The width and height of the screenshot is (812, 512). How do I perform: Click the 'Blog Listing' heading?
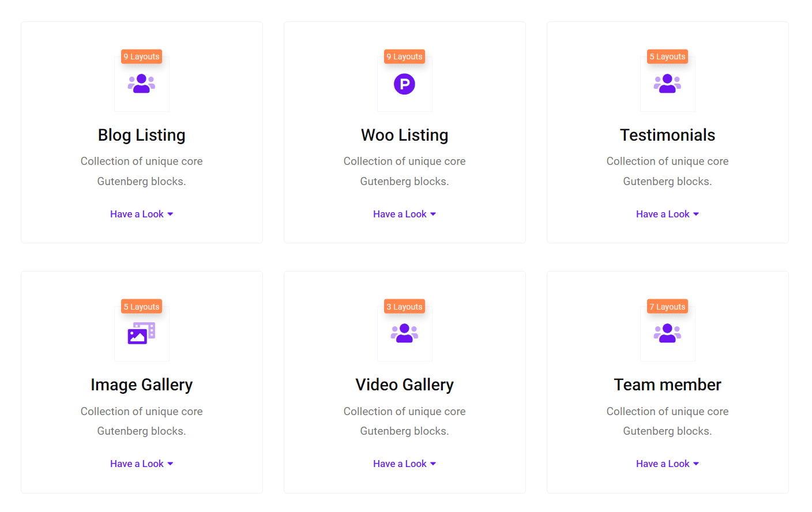[141, 135]
